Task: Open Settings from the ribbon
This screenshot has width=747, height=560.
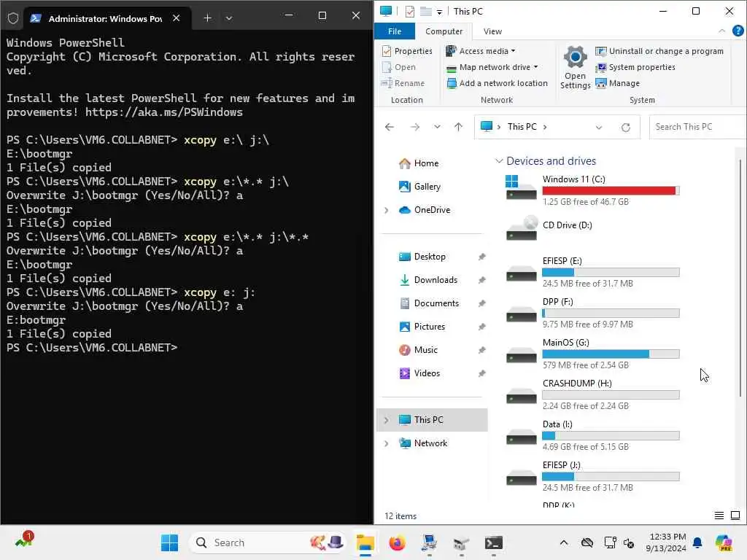Action: pos(575,67)
